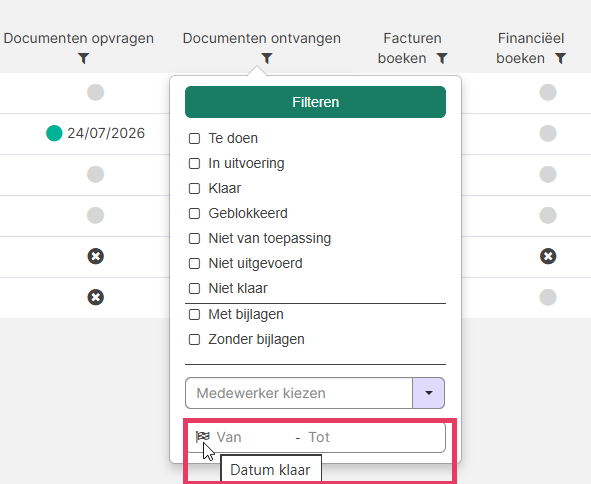This screenshot has width=591, height=484.
Task: Tick the Klaar checkbox
Action: pos(194,188)
